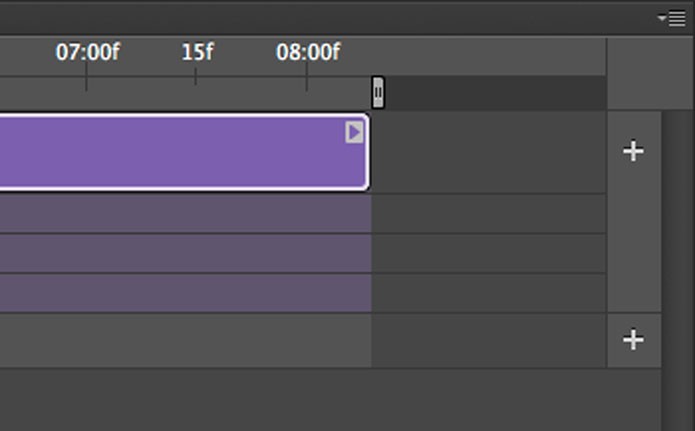Click the second keyframe row under clip
Viewport: 695px width, 431px height.
click(185, 254)
